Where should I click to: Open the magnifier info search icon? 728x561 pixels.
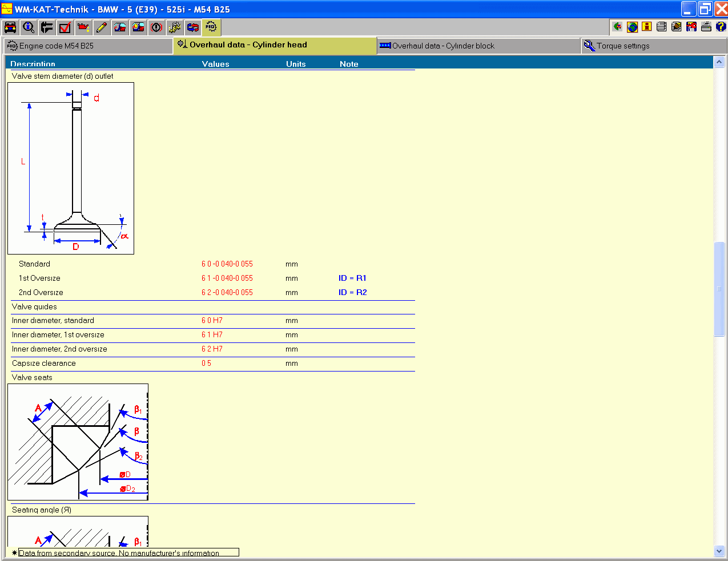[29, 27]
